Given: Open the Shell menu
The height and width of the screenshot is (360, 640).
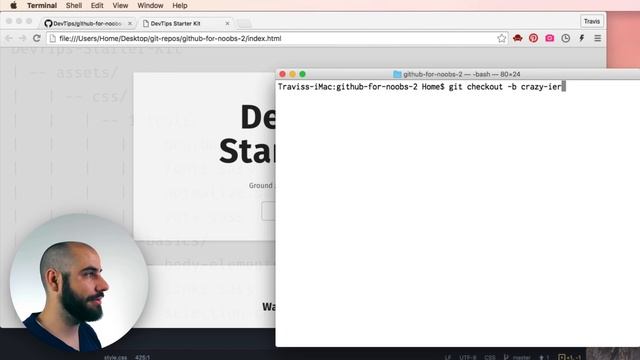Looking at the screenshot, I should (x=74, y=5).
